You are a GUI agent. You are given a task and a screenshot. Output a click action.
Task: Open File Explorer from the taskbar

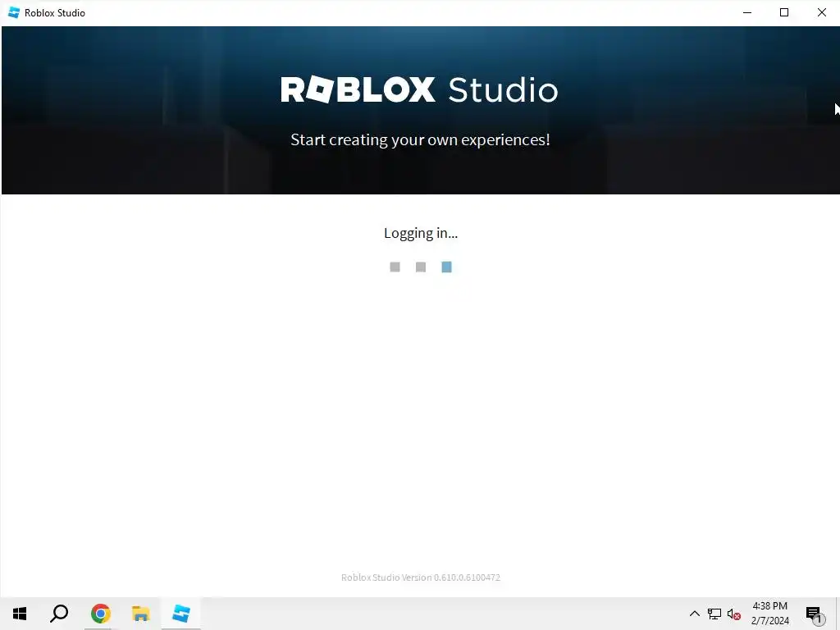coord(140,614)
